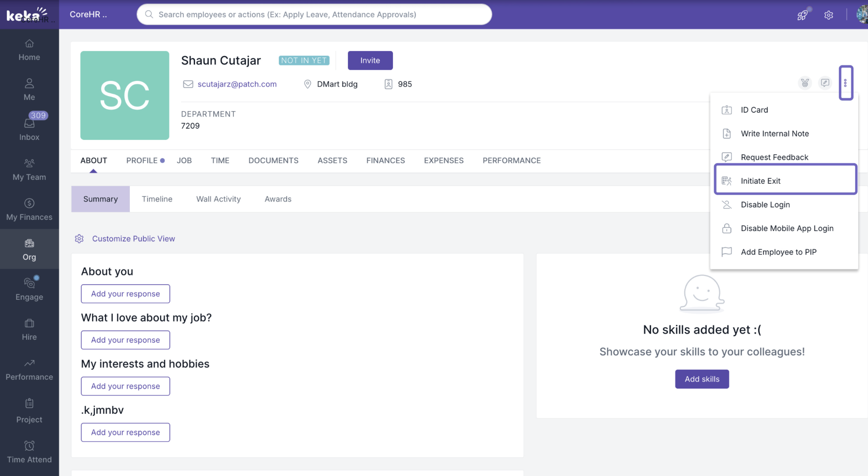The width and height of the screenshot is (868, 476).
Task: Click the employee search field
Action: [x=314, y=14]
